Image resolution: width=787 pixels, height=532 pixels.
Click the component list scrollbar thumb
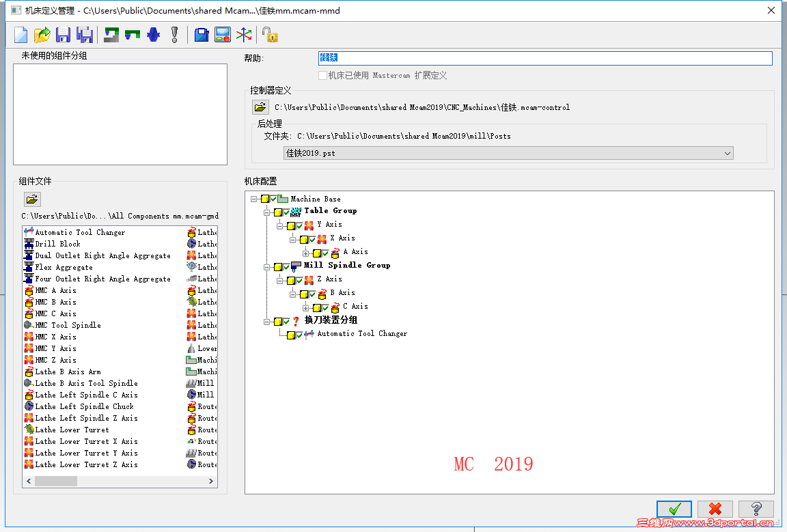pos(56,481)
